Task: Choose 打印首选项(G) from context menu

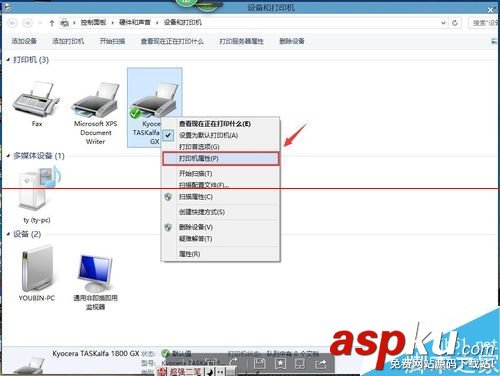Action: click(x=220, y=147)
